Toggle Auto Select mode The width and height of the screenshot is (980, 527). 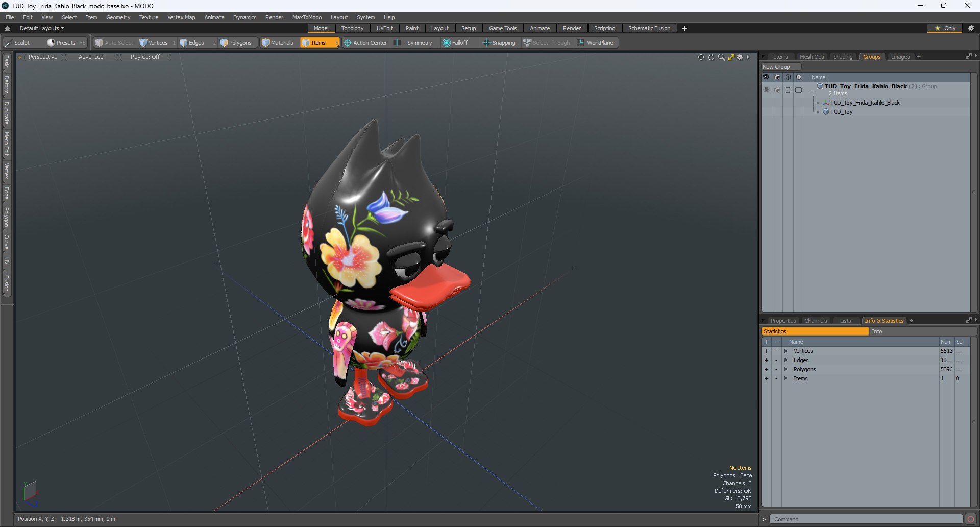pos(114,43)
